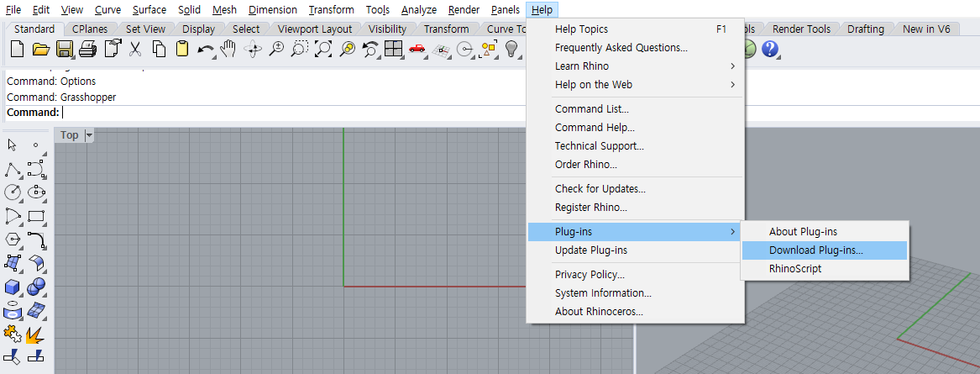Select the Surface from Corner Points tool
This screenshot has height=374, width=980.
click(x=13, y=263)
